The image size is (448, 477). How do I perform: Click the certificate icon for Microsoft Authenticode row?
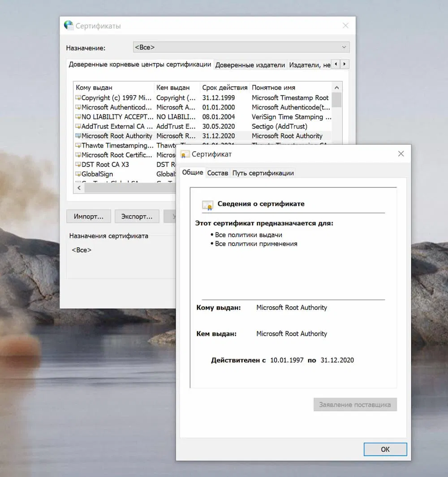pos(78,107)
